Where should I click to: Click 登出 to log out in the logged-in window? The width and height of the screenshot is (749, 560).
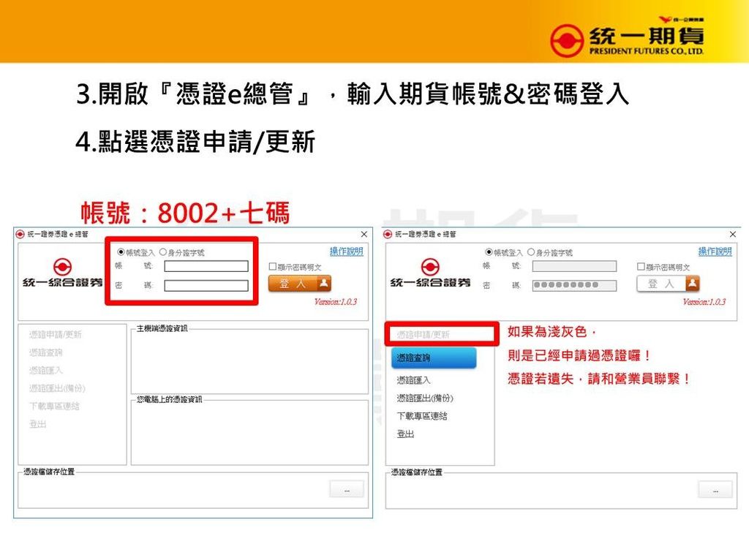click(x=405, y=434)
